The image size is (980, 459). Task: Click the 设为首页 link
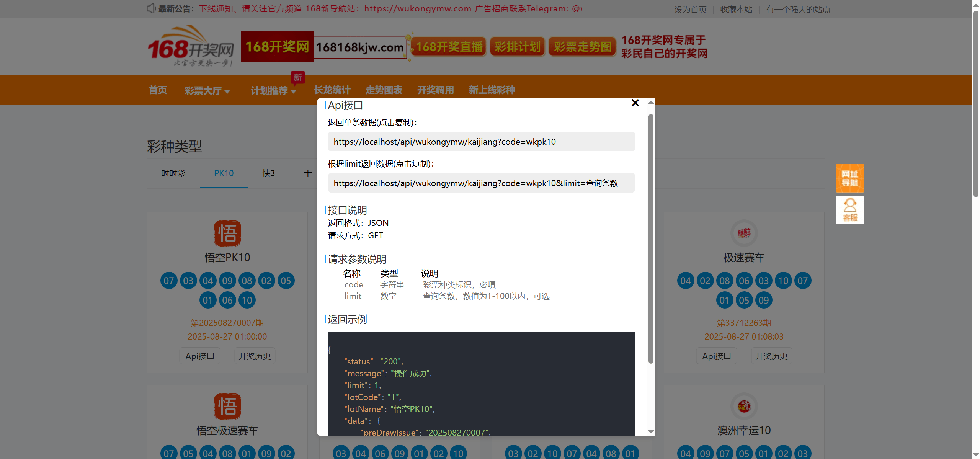click(x=690, y=9)
